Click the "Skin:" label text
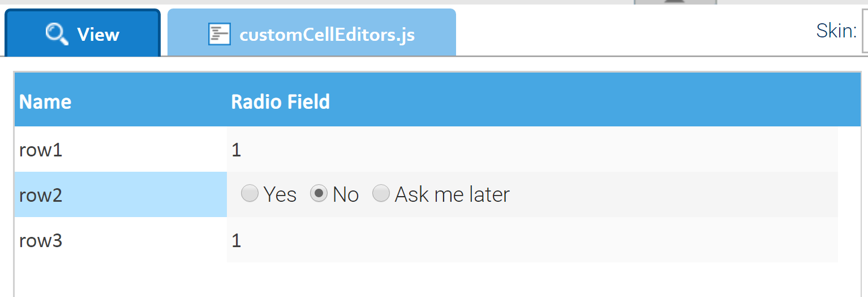The width and height of the screenshot is (868, 297). point(836,31)
